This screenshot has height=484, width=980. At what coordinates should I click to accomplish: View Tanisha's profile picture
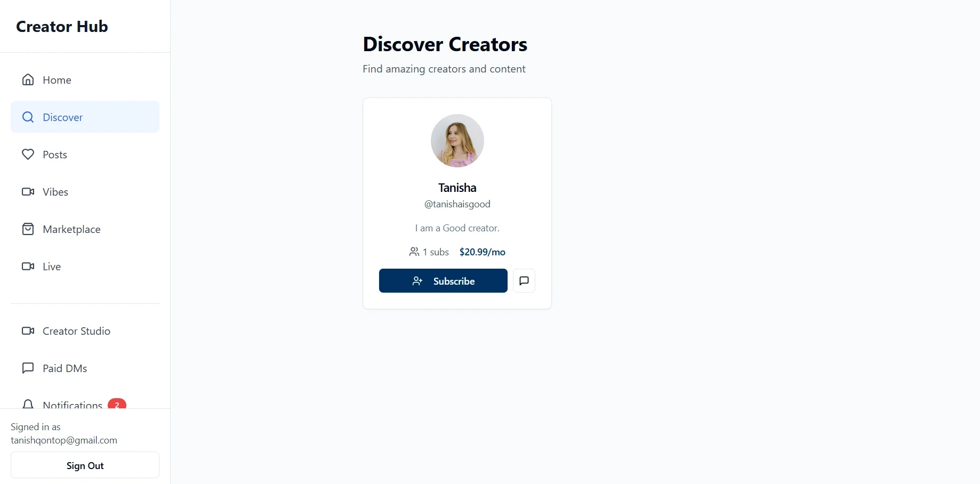tap(457, 141)
